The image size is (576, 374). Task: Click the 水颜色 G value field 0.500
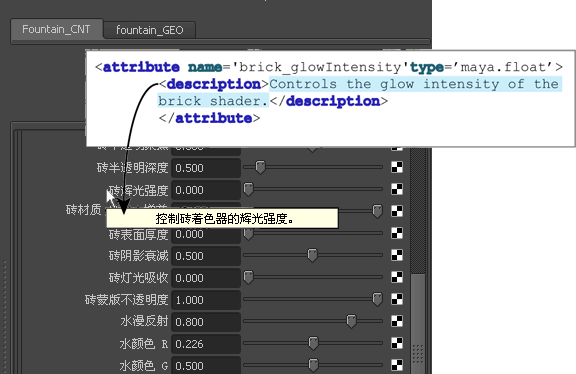coord(206,365)
